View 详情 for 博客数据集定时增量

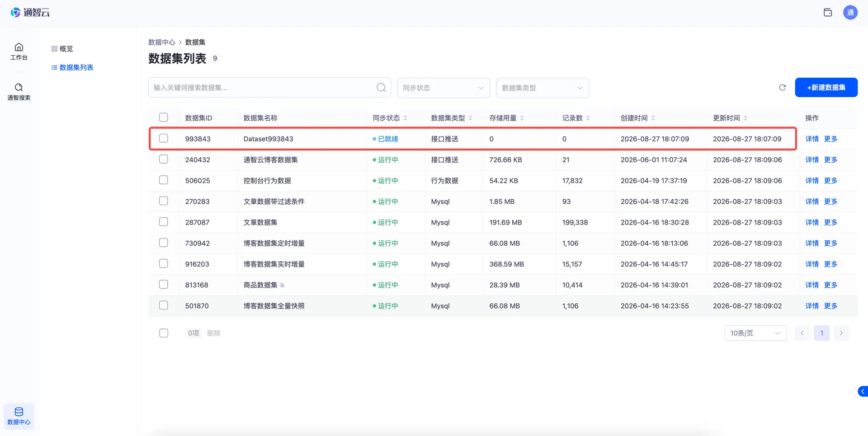(812, 243)
